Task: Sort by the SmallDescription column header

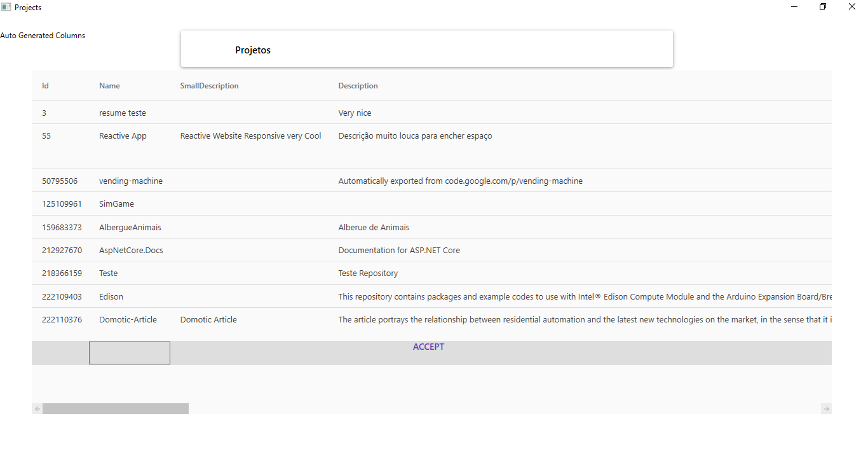Action: click(x=209, y=86)
